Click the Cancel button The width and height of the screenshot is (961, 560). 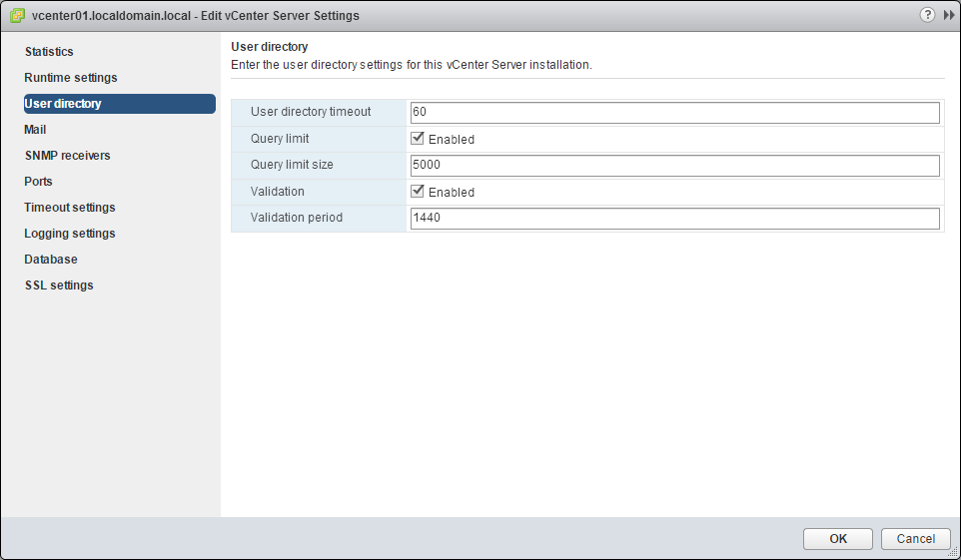click(x=915, y=539)
